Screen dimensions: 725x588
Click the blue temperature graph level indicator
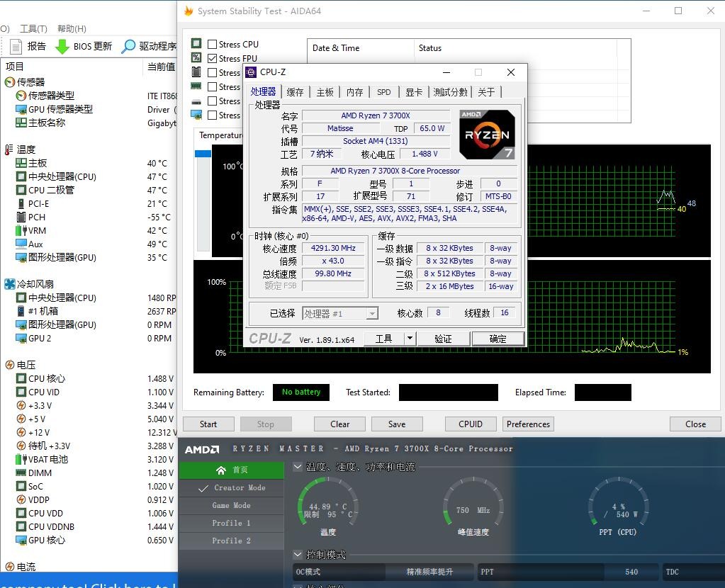point(203,154)
